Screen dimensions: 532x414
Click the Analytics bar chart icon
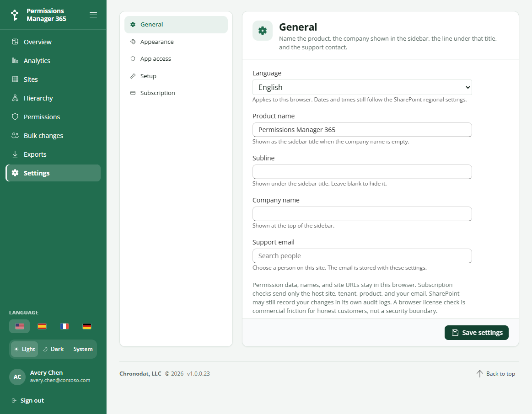pos(15,60)
